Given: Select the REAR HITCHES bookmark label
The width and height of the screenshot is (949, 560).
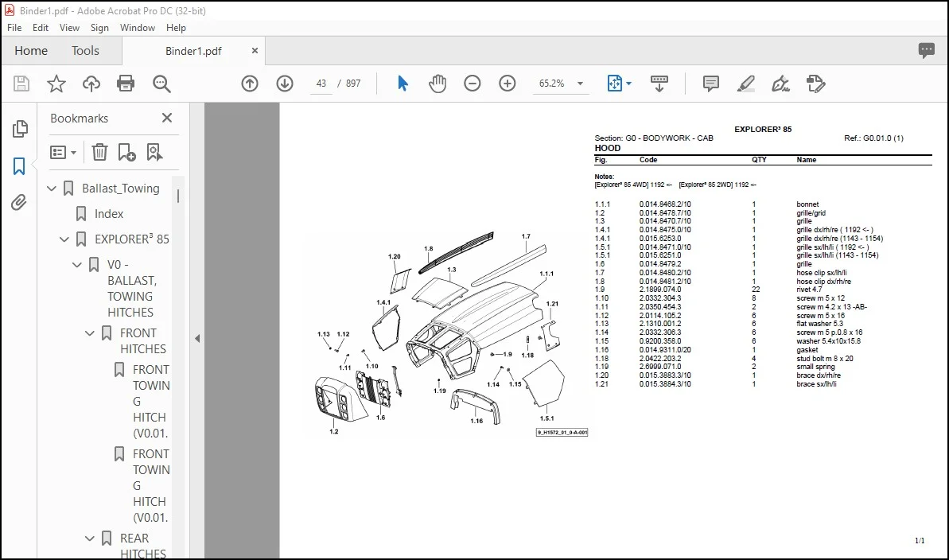Looking at the screenshot, I should [143, 546].
